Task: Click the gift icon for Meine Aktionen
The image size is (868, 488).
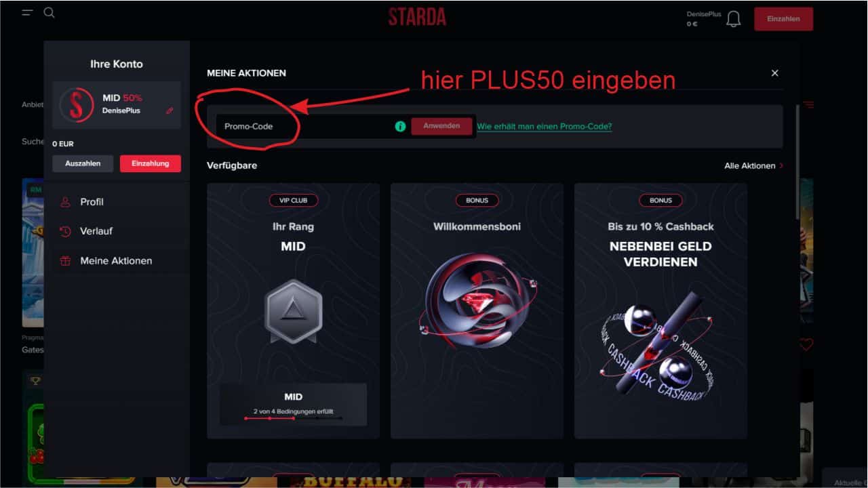Action: [x=65, y=261]
